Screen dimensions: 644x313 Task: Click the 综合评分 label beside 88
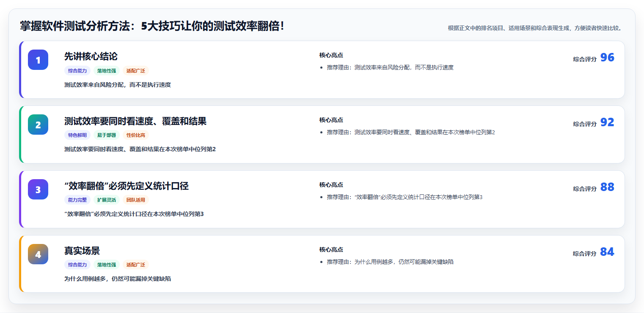pyautogui.click(x=585, y=189)
